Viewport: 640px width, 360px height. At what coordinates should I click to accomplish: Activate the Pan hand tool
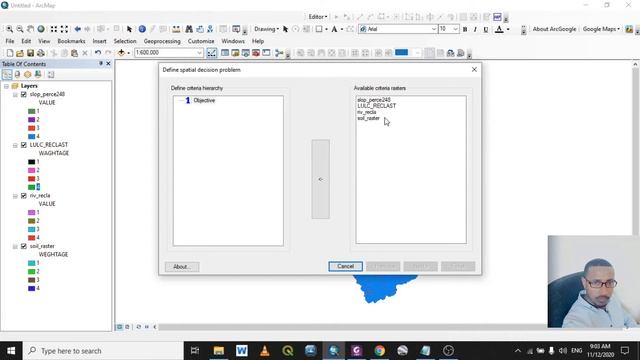(30, 29)
